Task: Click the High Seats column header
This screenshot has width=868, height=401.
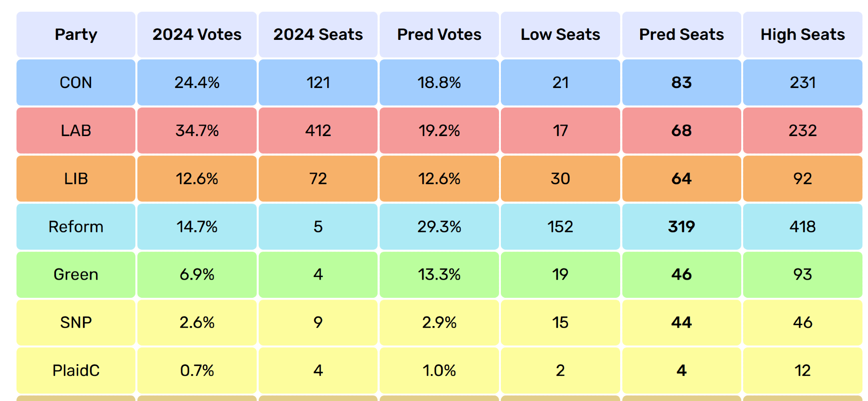Action: pos(802,35)
